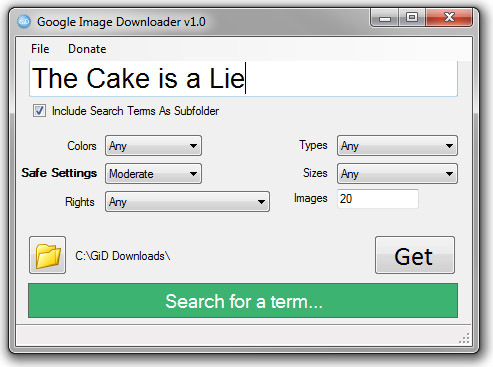The image size is (493, 367).
Task: Click the search term input field
Action: pyautogui.click(x=243, y=79)
